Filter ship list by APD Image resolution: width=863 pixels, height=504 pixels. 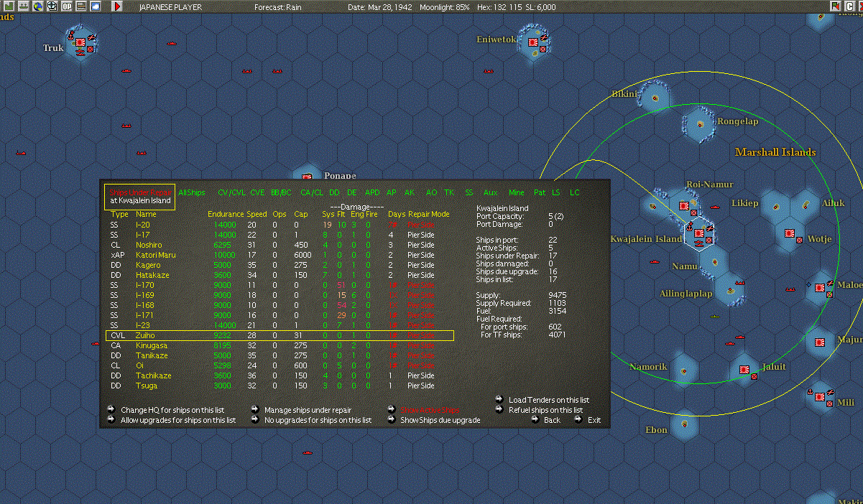pos(372,192)
